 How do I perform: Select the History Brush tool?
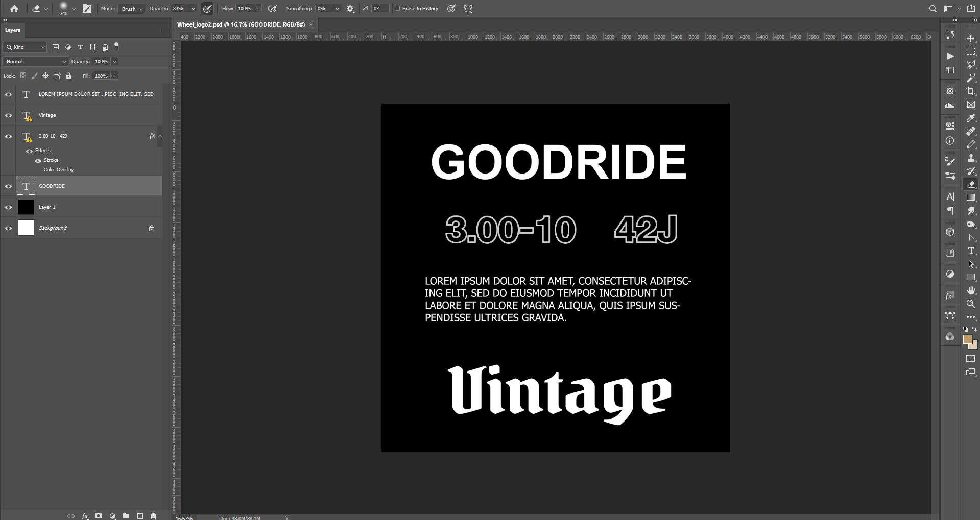point(970,171)
